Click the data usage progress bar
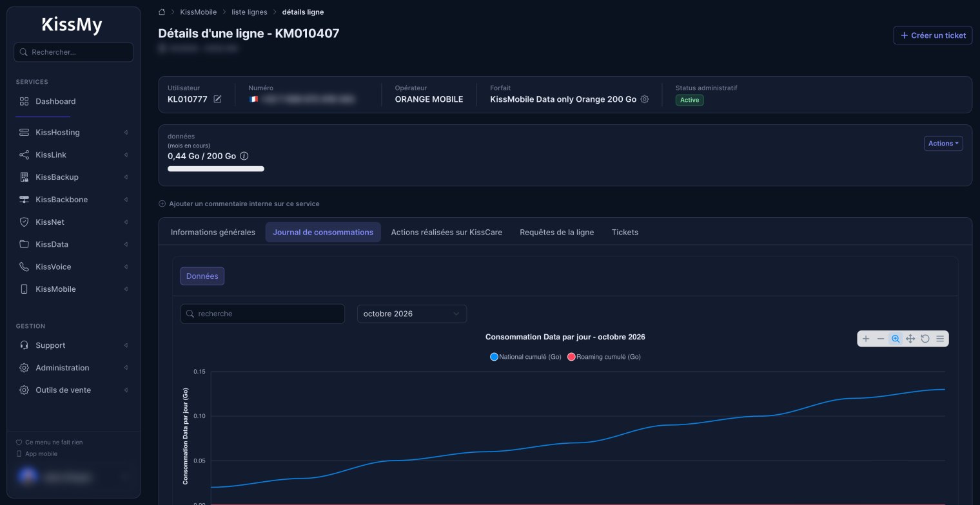The image size is (980, 505). click(x=216, y=169)
